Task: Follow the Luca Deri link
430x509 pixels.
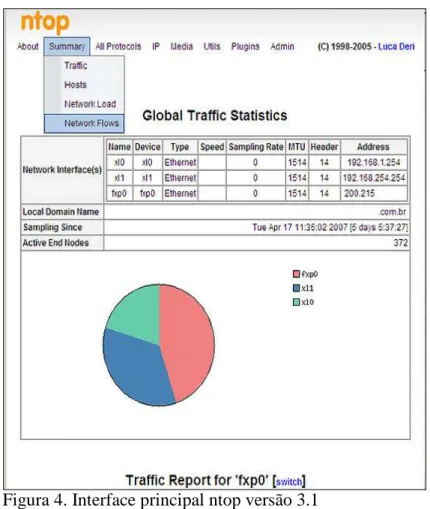Action: (x=396, y=46)
